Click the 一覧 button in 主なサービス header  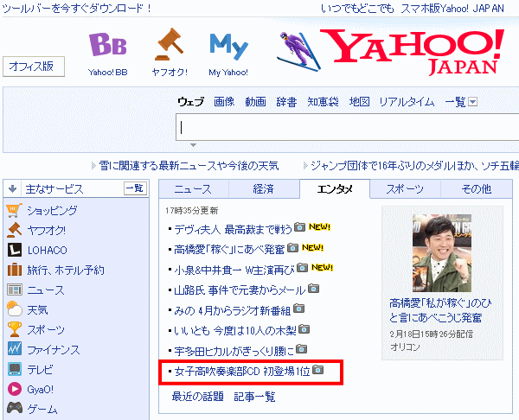coord(135,188)
